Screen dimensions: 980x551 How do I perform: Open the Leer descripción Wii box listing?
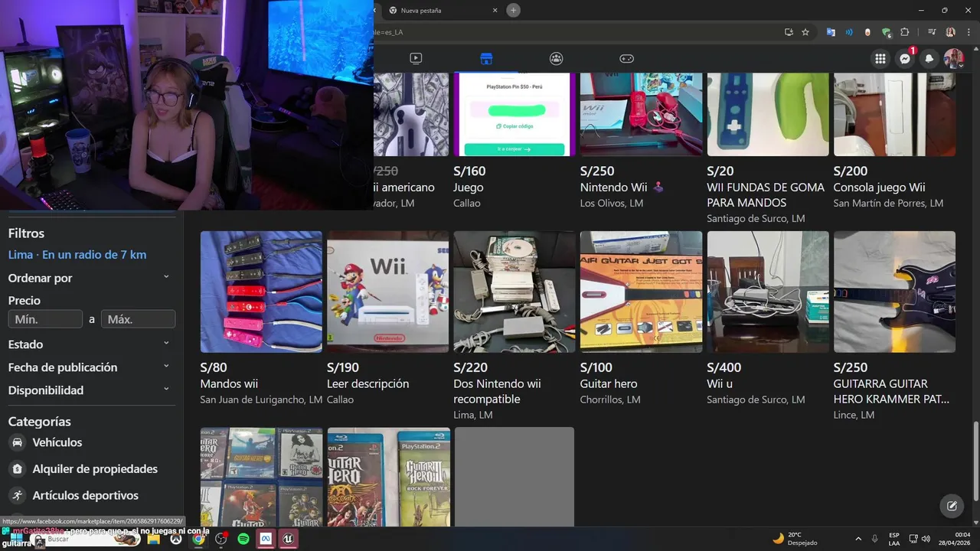388,292
